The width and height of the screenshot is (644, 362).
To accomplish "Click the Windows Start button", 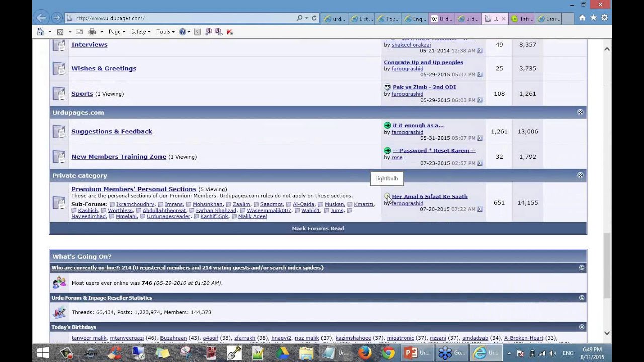I will 43,353.
